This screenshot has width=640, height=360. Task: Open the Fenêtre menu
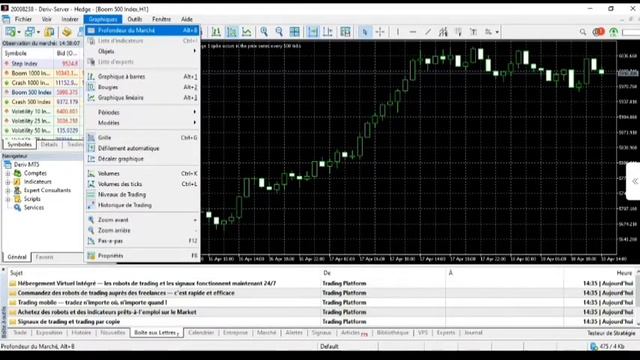click(161, 19)
